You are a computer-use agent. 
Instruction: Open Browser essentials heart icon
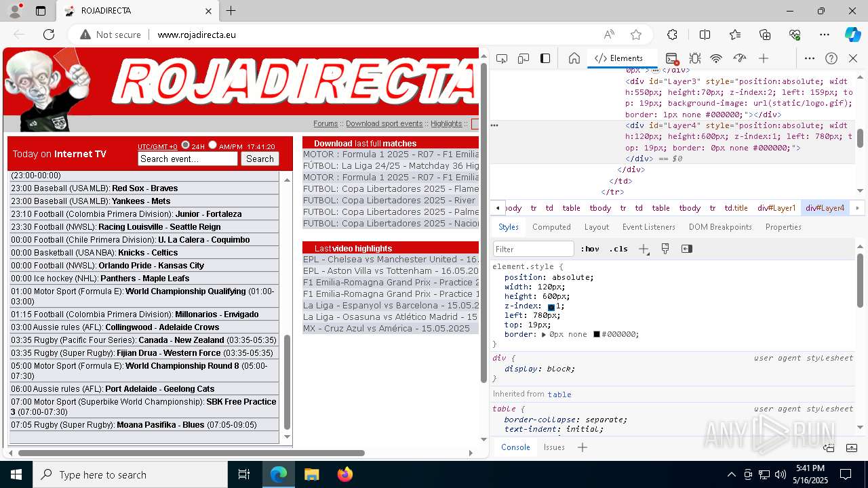click(x=795, y=35)
